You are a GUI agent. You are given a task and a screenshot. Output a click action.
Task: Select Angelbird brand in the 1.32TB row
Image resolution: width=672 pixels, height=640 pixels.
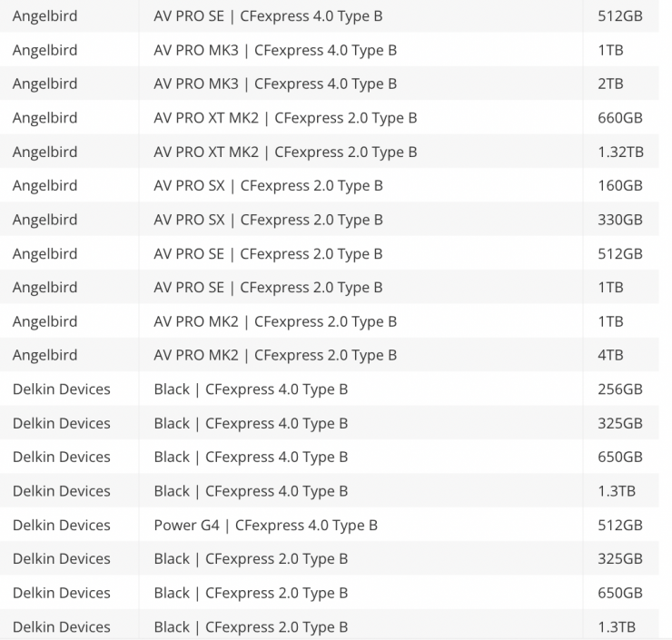45,152
